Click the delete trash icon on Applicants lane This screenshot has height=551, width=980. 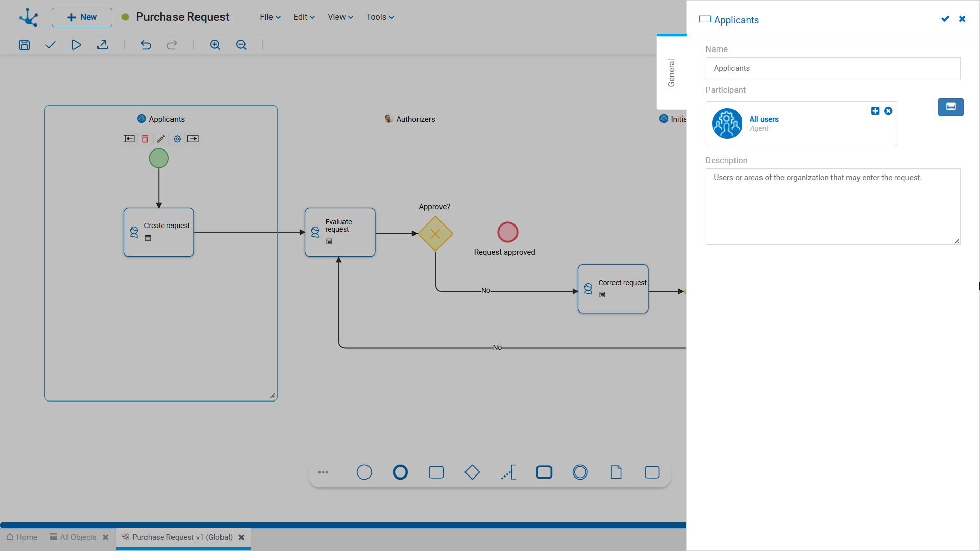(145, 139)
